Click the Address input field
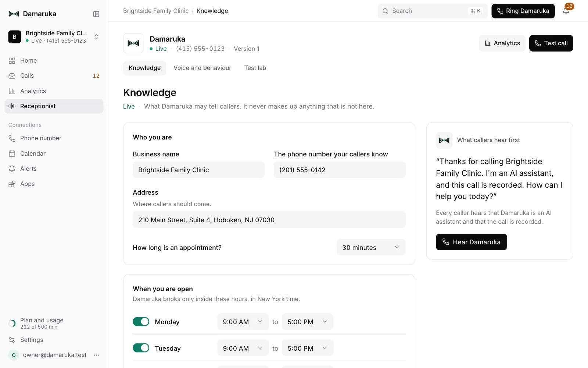Viewport: 588px width, 368px height. coord(269,220)
